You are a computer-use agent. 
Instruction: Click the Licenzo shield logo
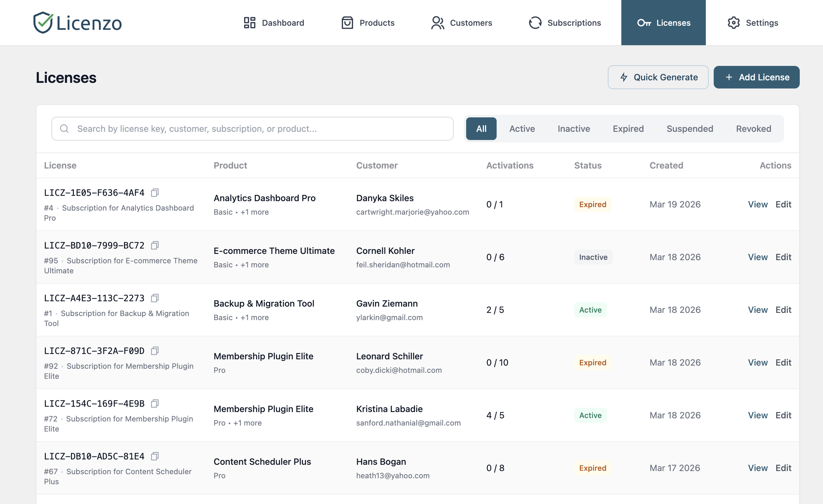coord(43,22)
